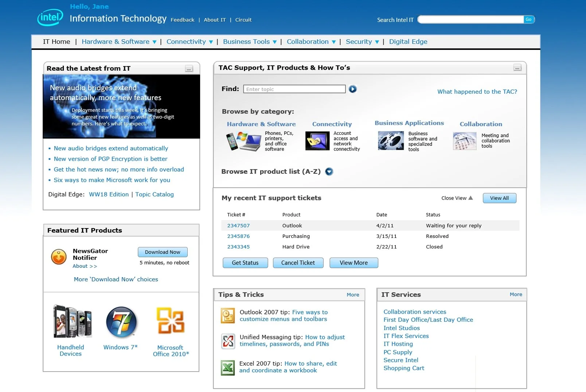Open IT Flex Services link

[406, 336]
